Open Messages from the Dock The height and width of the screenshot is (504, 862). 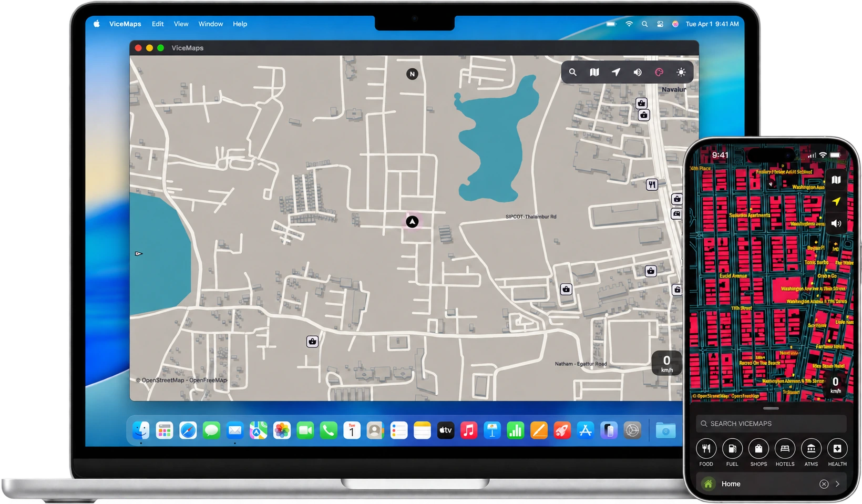coord(211,431)
